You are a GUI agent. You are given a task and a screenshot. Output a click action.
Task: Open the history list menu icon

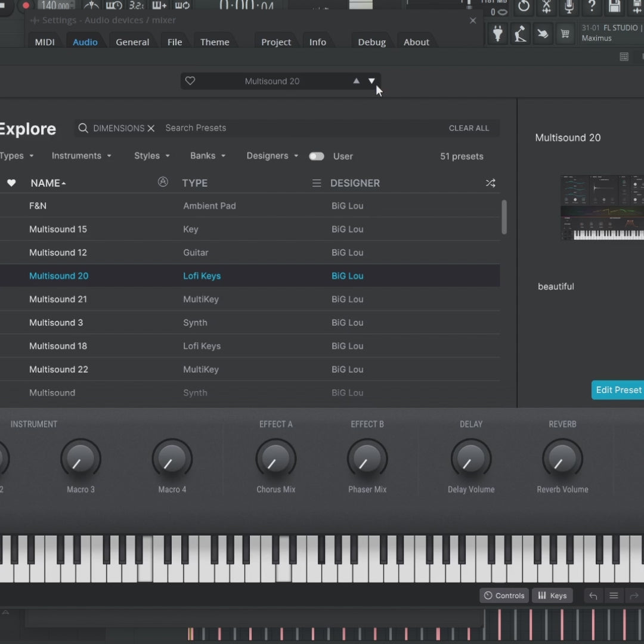(x=613, y=596)
